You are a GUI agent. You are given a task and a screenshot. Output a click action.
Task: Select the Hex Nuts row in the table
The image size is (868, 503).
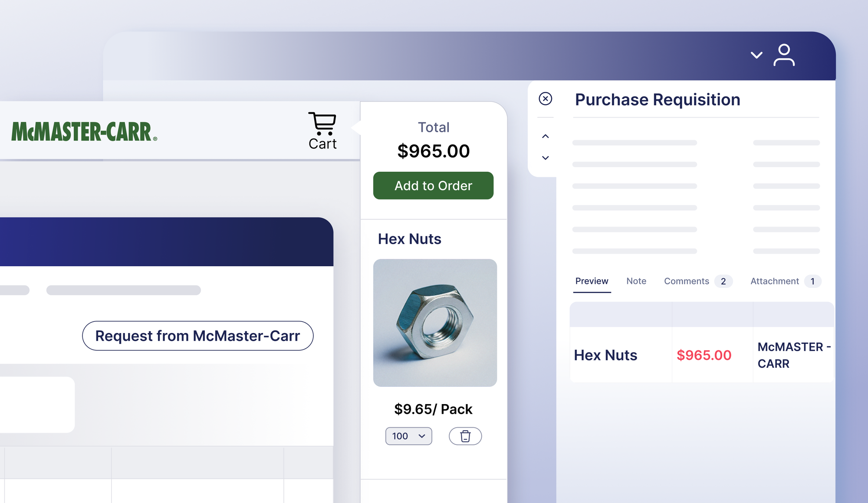pos(605,355)
